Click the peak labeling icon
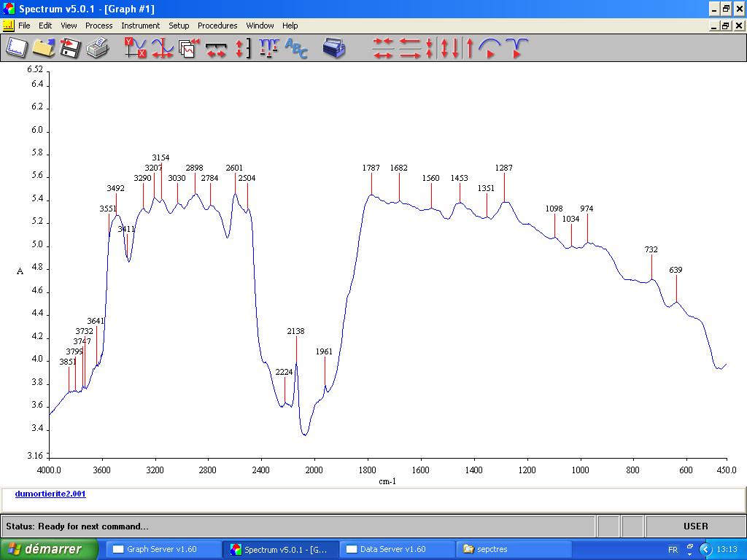747x560 pixels. (269, 48)
